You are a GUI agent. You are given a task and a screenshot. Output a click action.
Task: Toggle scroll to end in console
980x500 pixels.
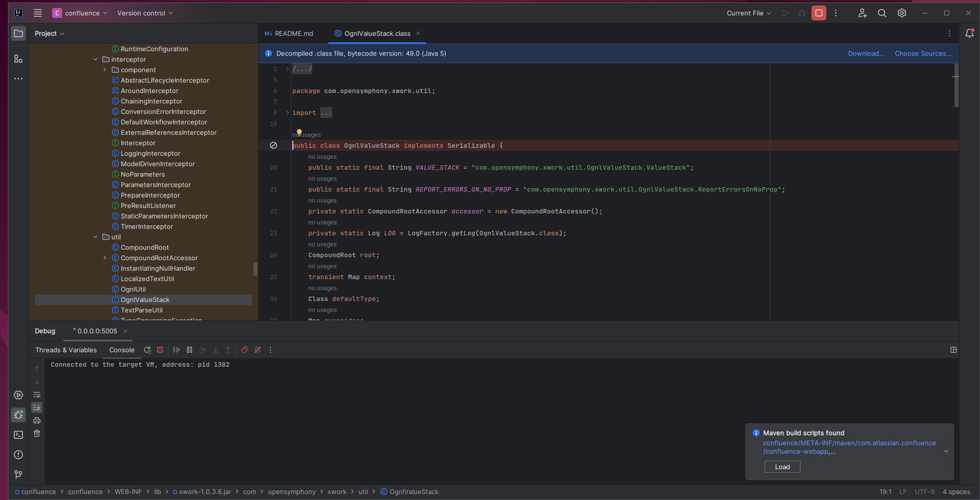point(37,407)
